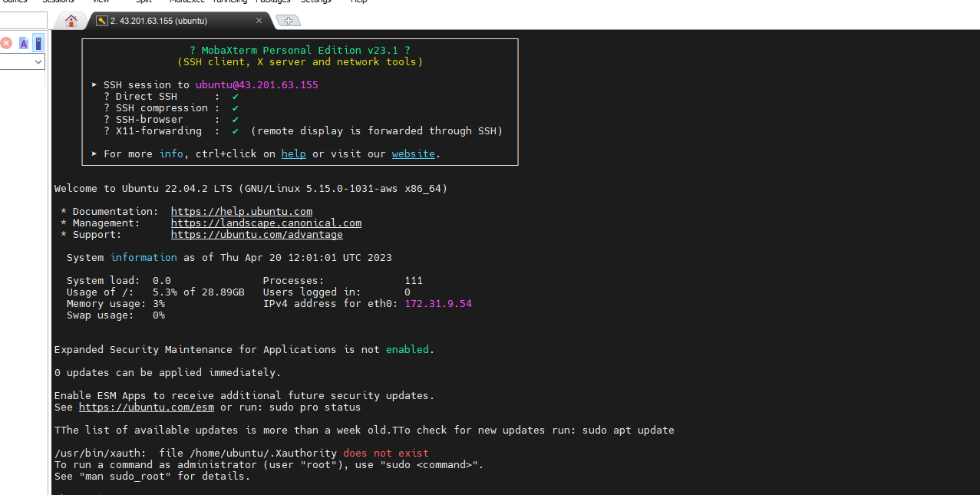
Task: Toggle the highlighted blue sidebar icon
Action: [38, 43]
